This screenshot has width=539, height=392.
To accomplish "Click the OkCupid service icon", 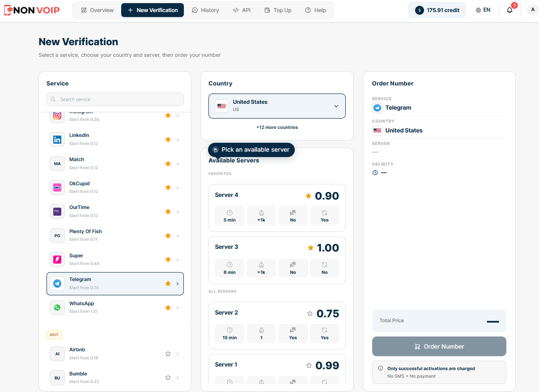I will click(57, 187).
